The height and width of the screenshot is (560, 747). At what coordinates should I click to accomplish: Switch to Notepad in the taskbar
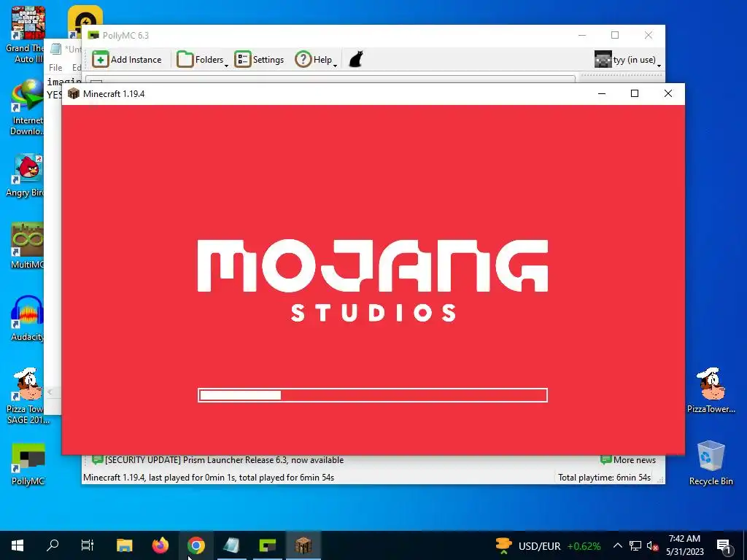coord(231,545)
